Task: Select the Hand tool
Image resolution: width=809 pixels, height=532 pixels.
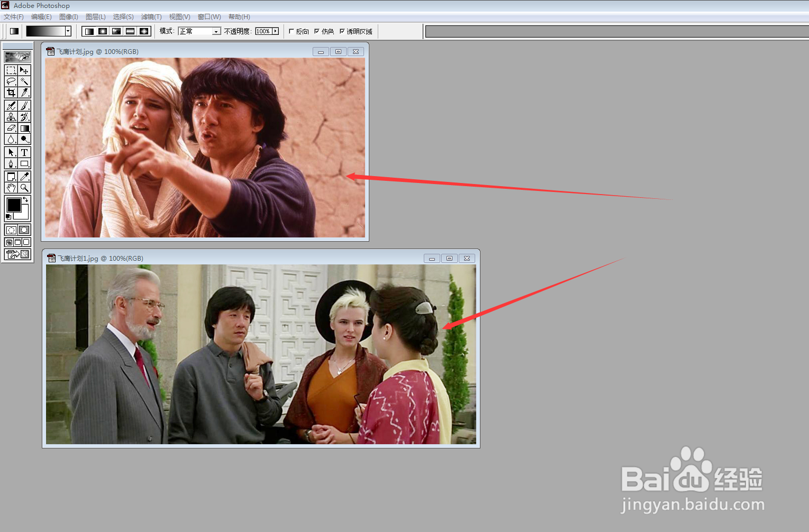Action: click(11, 188)
